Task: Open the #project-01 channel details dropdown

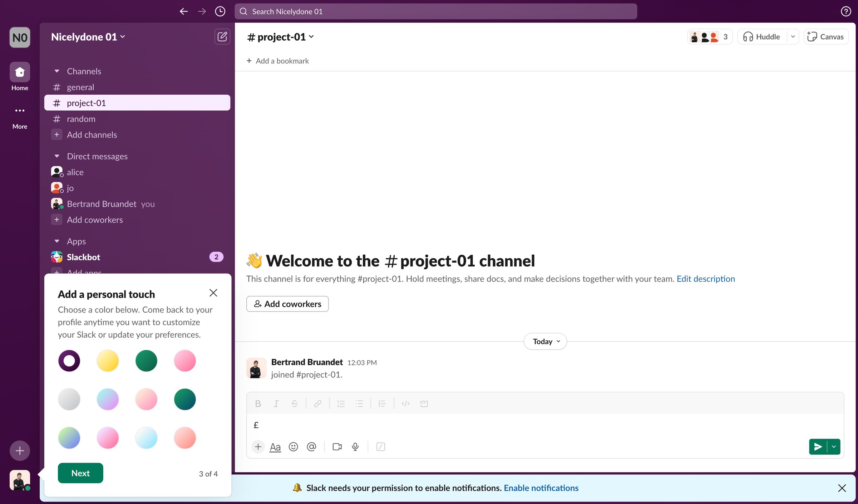Action: tap(281, 37)
